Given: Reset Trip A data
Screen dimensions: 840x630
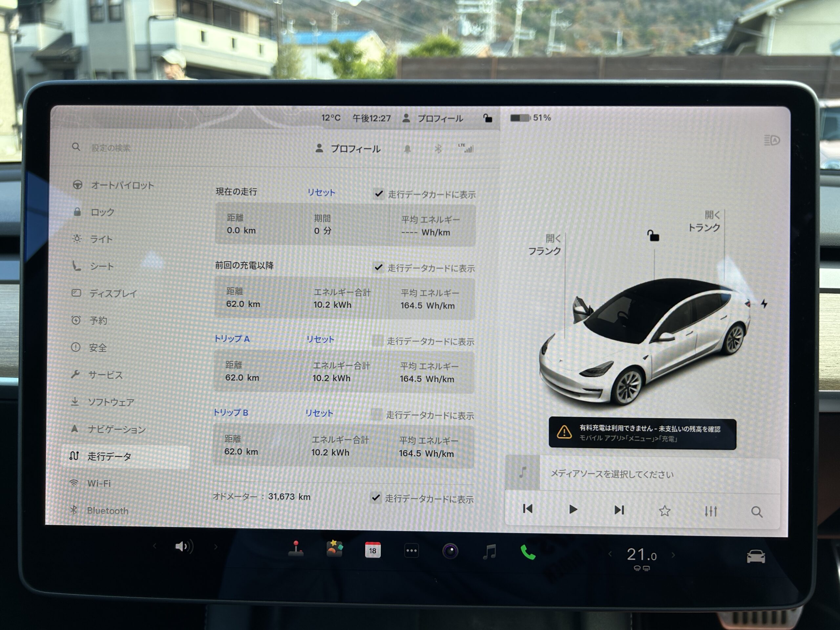Looking at the screenshot, I should [320, 339].
